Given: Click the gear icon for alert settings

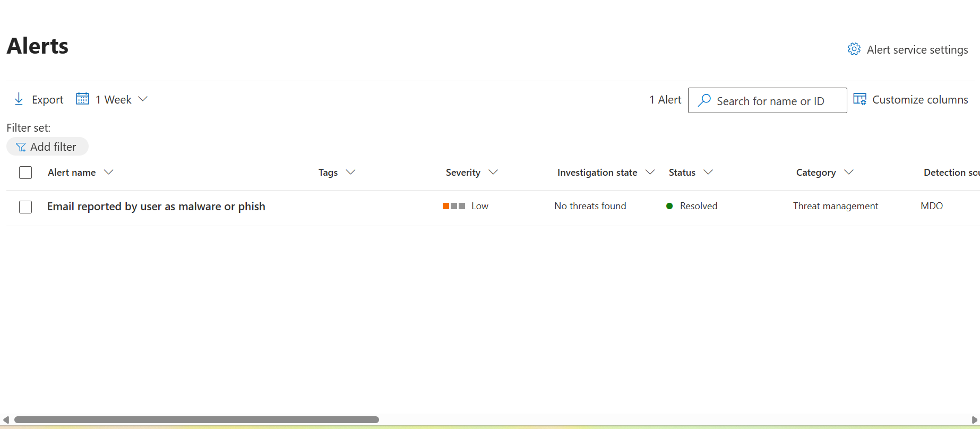Looking at the screenshot, I should (x=854, y=49).
